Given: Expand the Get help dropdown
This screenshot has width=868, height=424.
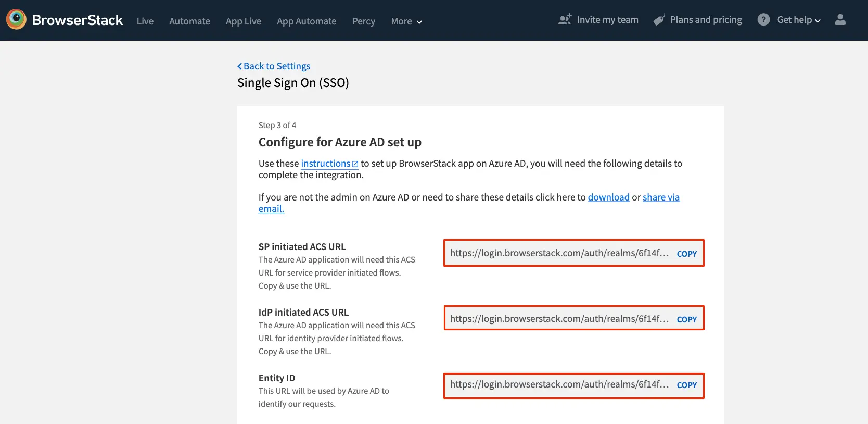Looking at the screenshot, I should [798, 20].
